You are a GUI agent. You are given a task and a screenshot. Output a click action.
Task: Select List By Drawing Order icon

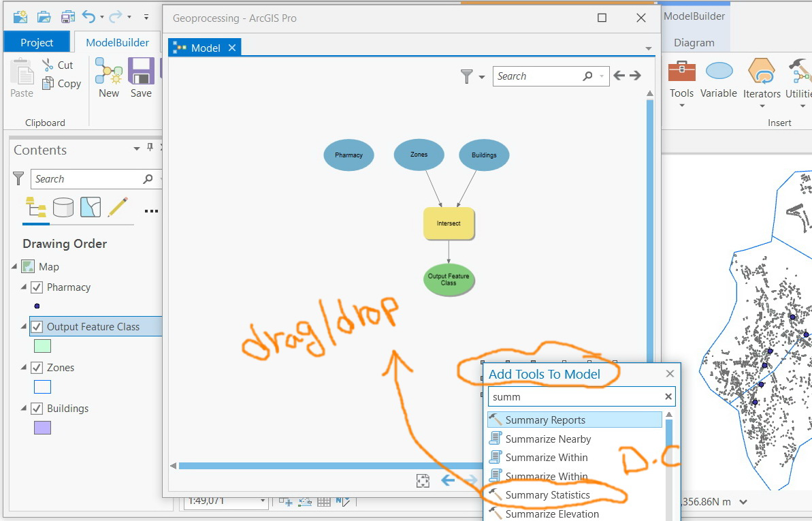coord(35,207)
